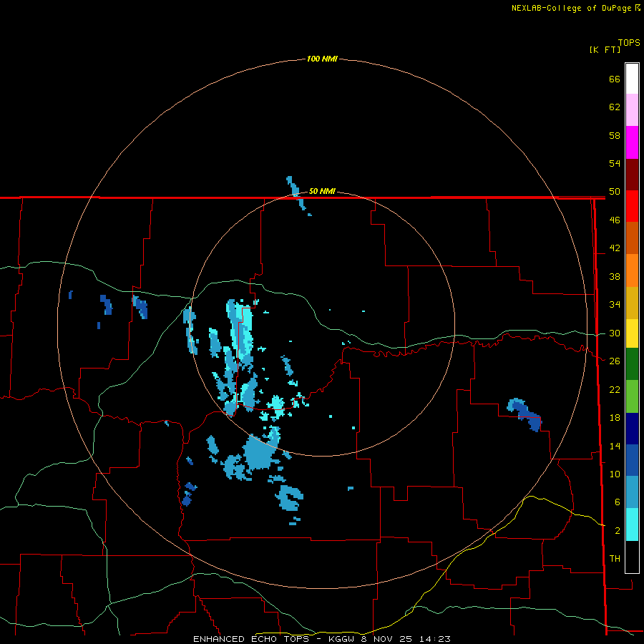Click the light pink legend swatch
Image resolution: width=644 pixels, height=644 pixels.
click(632, 110)
